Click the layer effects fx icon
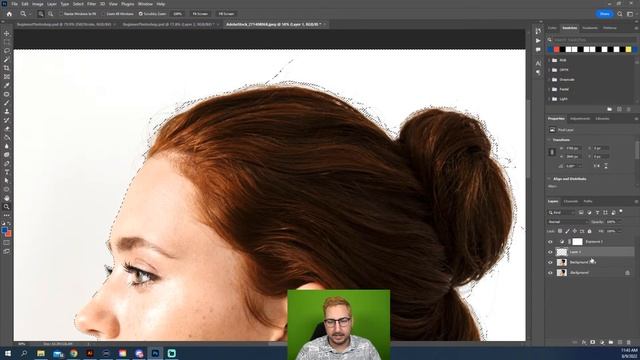Viewport: 640px width, 360px height. pyautogui.click(x=584, y=342)
